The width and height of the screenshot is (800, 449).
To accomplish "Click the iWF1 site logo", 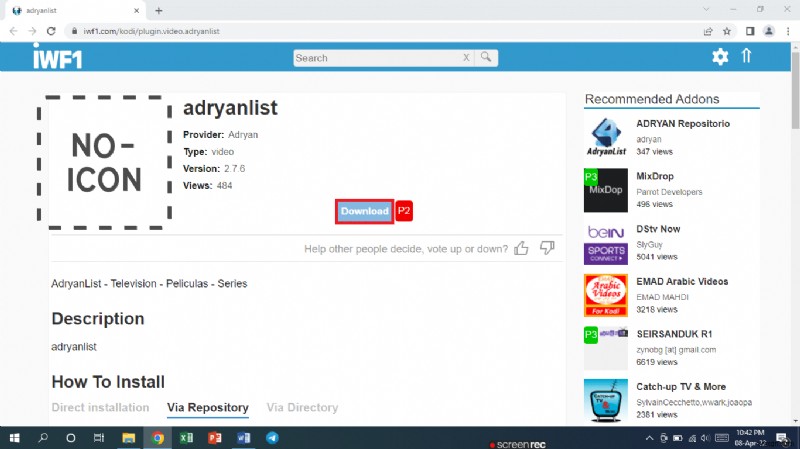I will coord(57,57).
